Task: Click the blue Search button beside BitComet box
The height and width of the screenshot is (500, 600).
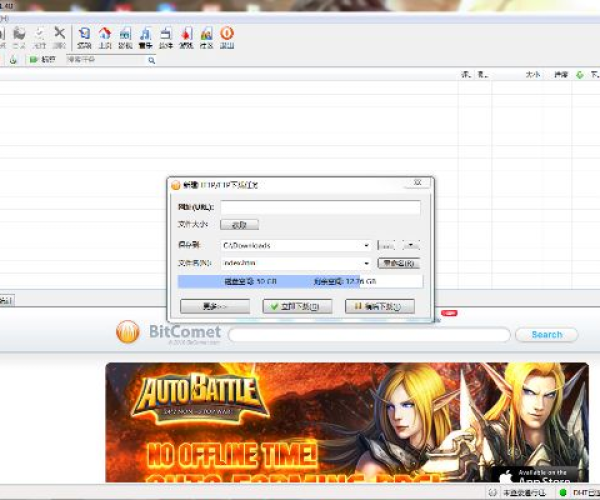Action: (x=546, y=335)
